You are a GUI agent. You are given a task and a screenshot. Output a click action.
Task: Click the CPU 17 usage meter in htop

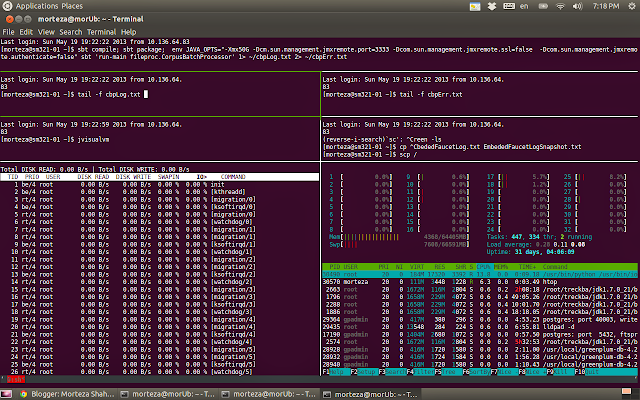pos(518,177)
